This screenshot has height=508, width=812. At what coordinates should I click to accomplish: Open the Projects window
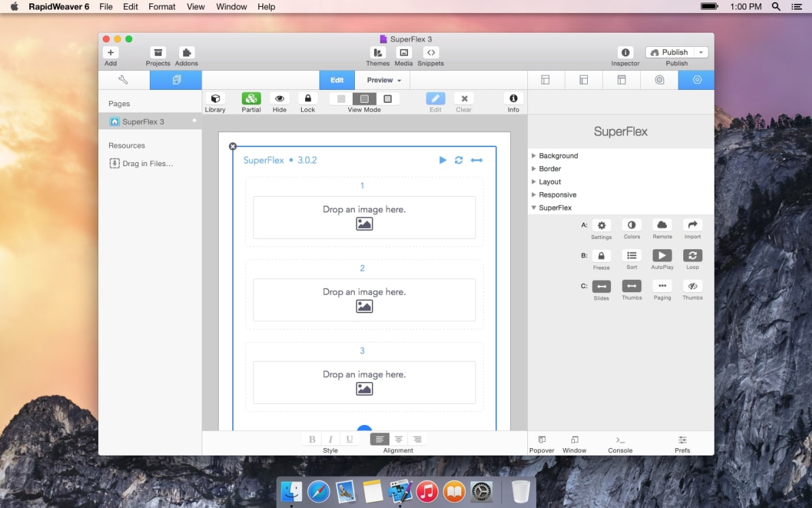coord(158,53)
